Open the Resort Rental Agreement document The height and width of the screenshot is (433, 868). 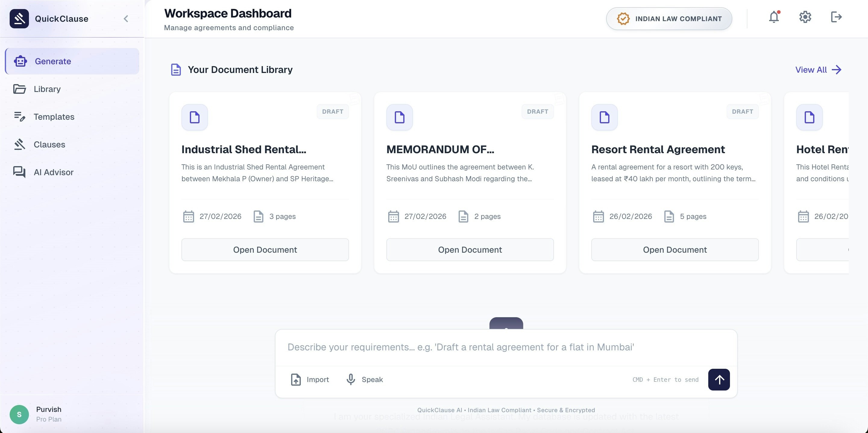tap(675, 250)
